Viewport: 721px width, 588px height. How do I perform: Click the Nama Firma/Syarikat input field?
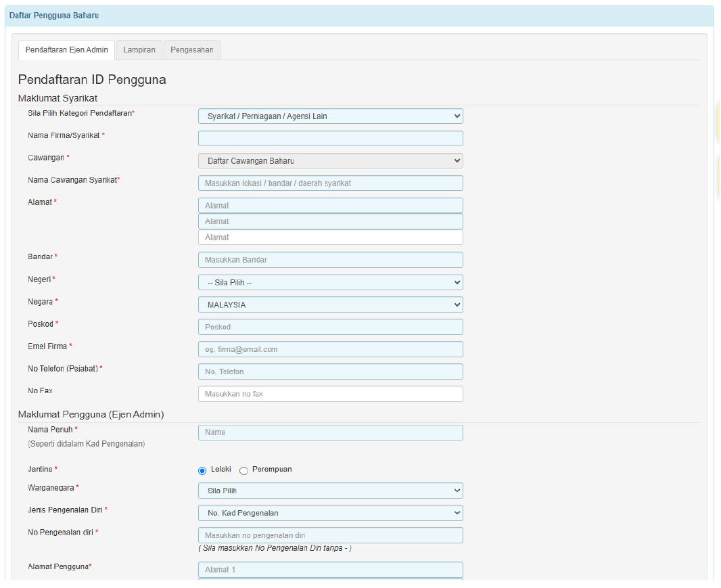[x=330, y=139]
